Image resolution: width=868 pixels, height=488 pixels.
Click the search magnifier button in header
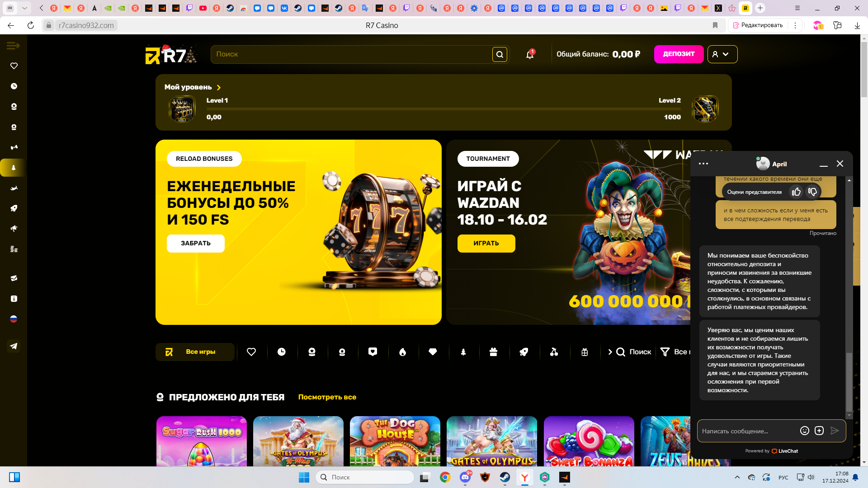[x=500, y=55]
